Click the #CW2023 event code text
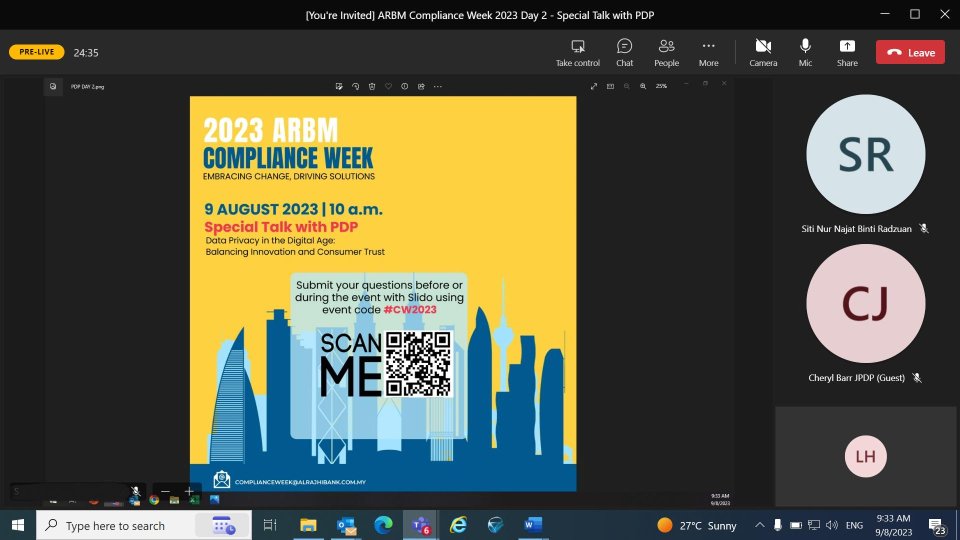This screenshot has width=960, height=540. click(410, 310)
